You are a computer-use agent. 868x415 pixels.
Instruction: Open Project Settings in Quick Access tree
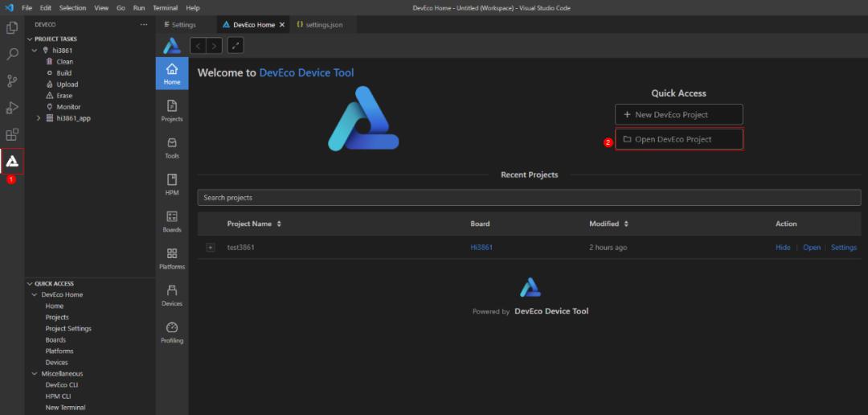[x=68, y=329]
